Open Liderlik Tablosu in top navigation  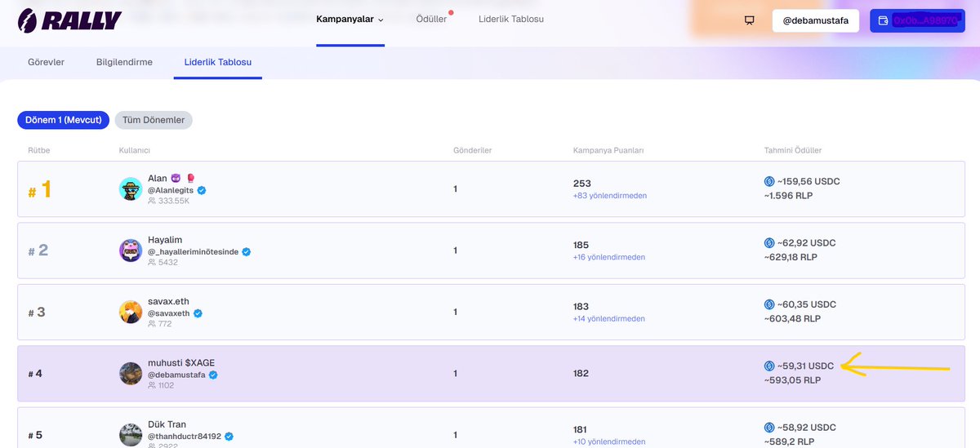pyautogui.click(x=511, y=19)
